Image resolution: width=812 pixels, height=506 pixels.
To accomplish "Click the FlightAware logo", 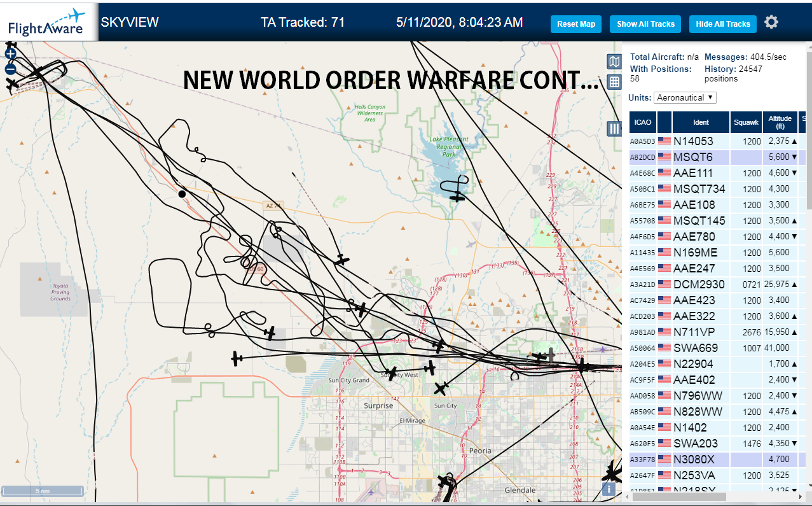I will [48, 22].
